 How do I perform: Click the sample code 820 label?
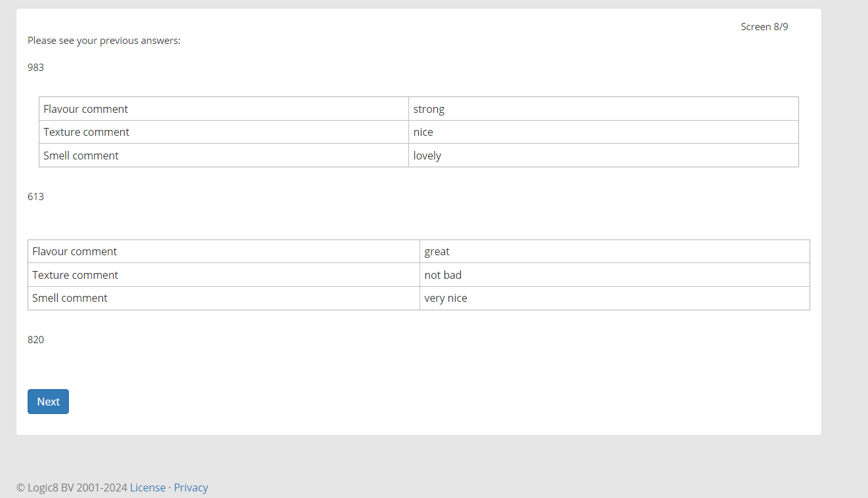point(36,339)
